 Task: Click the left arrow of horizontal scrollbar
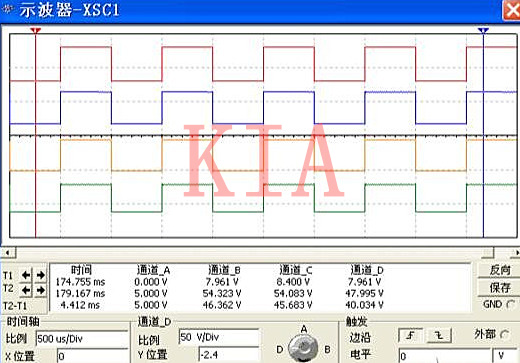(8, 253)
